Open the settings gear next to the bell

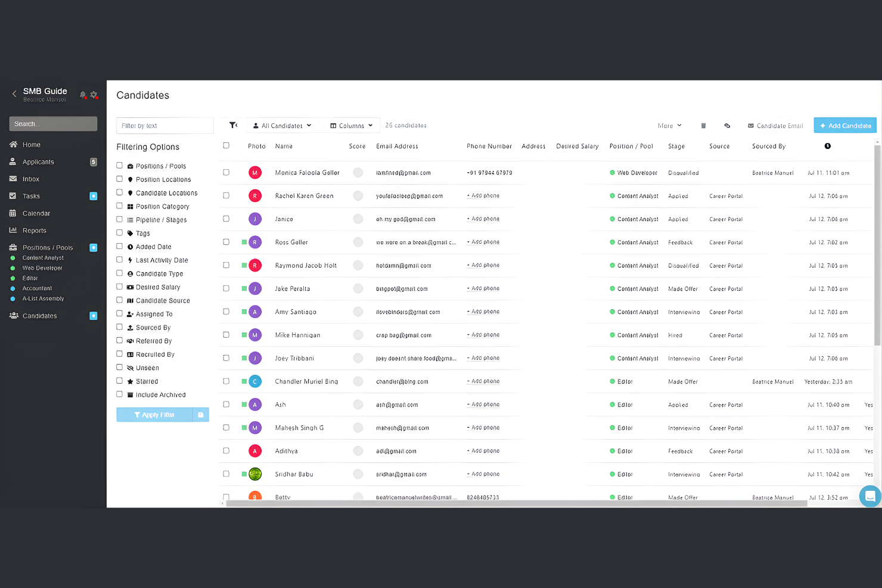(94, 95)
